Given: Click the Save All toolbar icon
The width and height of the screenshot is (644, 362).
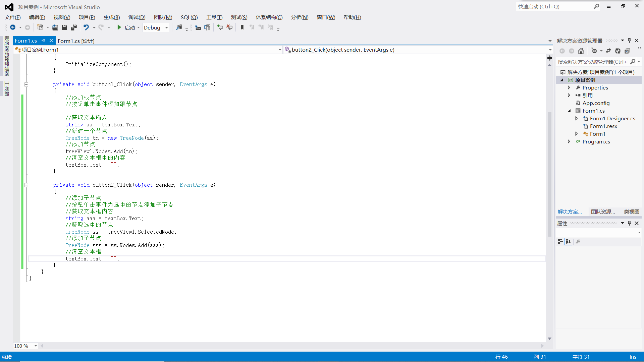Looking at the screenshot, I should coord(74,27).
